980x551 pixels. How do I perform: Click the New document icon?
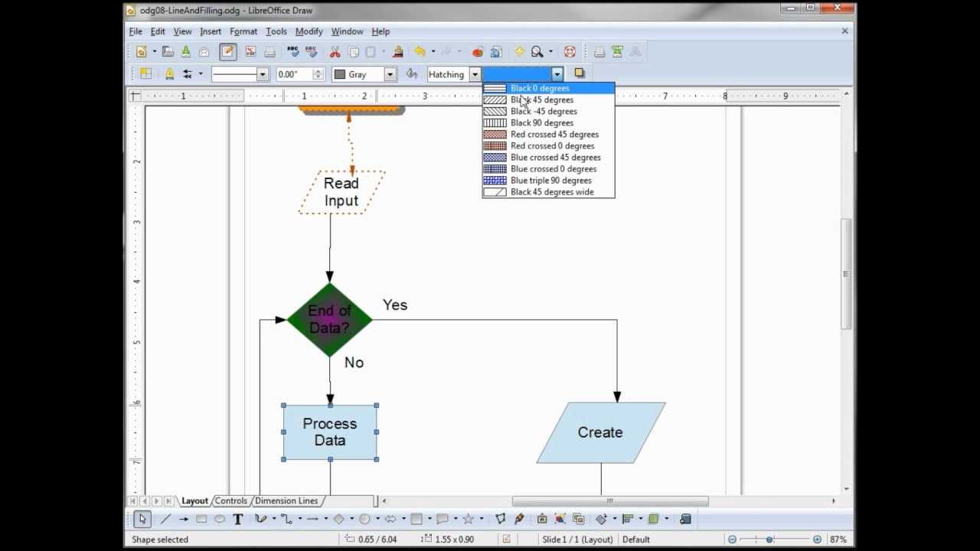click(142, 52)
